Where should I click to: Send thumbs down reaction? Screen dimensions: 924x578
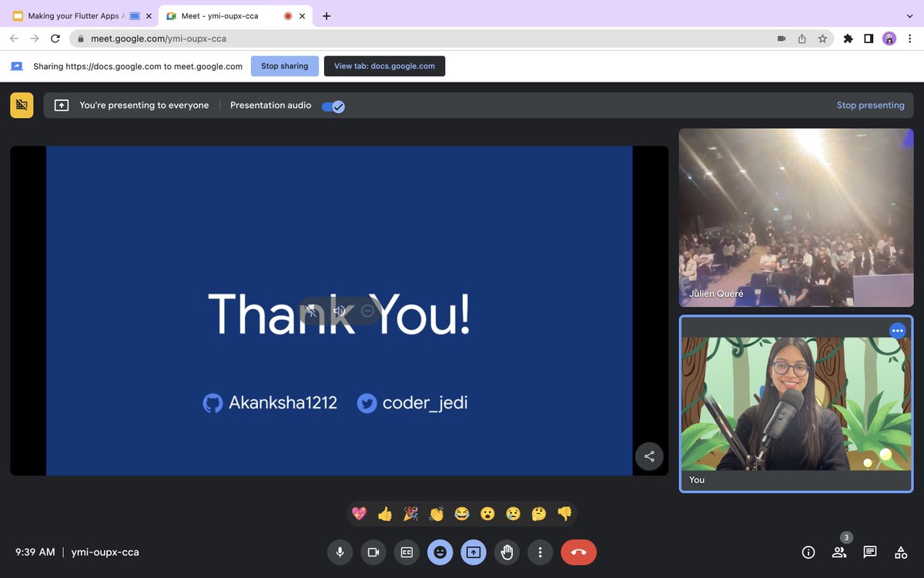coord(564,513)
